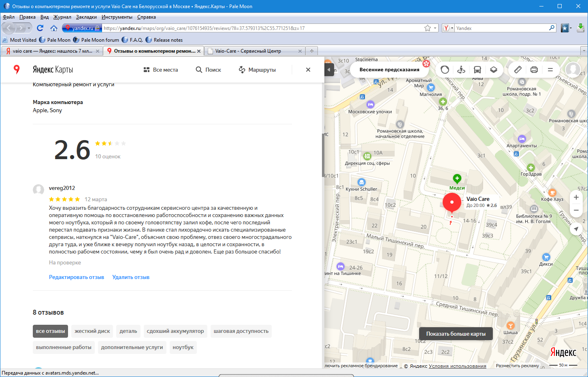588x377 pixels.
Task: Click 'Весенние предсказания' promo button
Action: [x=390, y=70]
